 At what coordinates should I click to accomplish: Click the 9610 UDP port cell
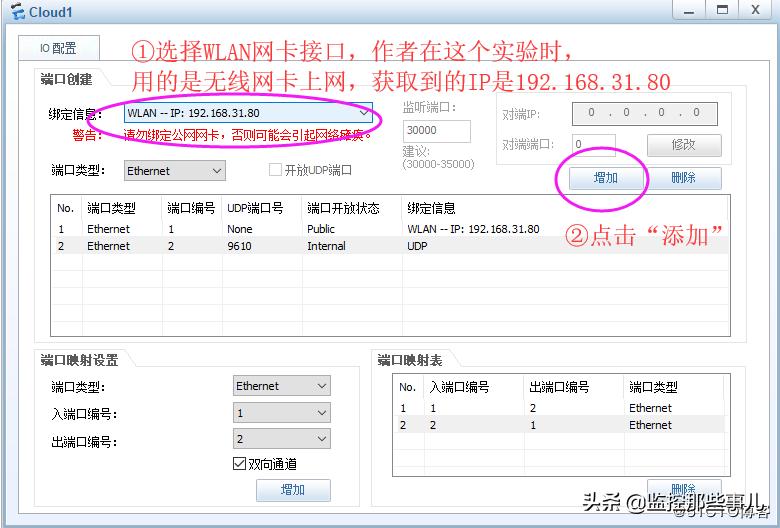click(239, 246)
